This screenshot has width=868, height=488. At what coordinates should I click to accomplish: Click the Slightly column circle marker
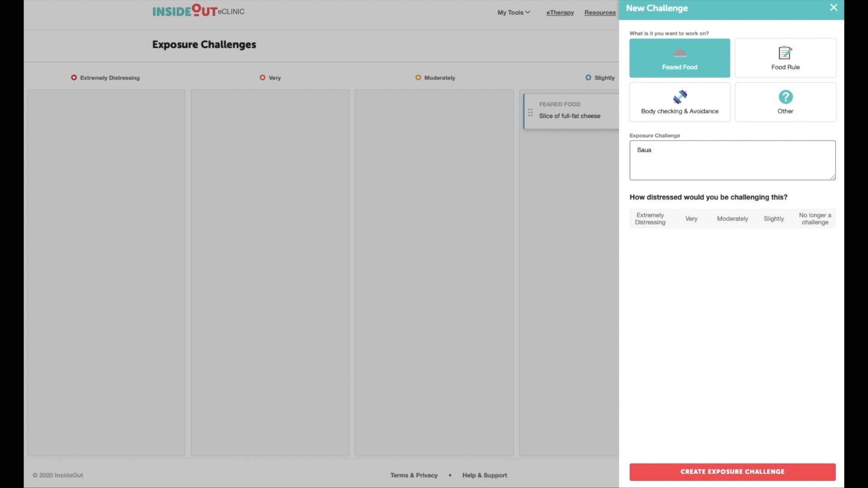coord(588,78)
